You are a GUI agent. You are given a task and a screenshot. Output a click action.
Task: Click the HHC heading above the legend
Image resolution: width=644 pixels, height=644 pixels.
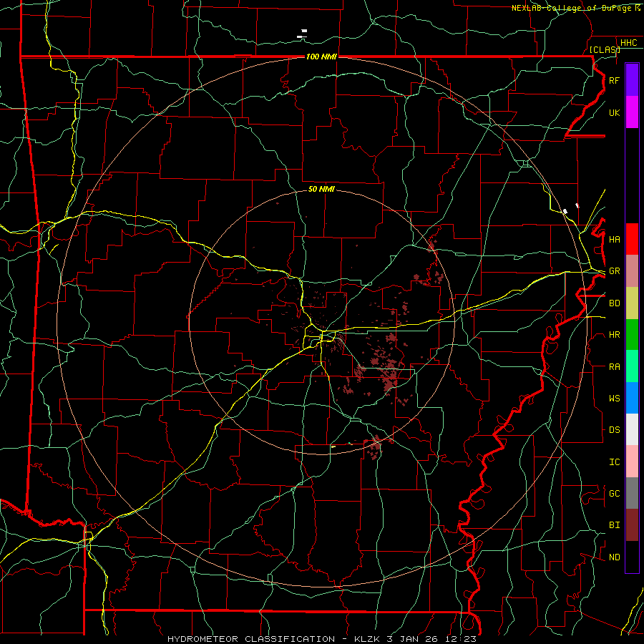pos(628,43)
